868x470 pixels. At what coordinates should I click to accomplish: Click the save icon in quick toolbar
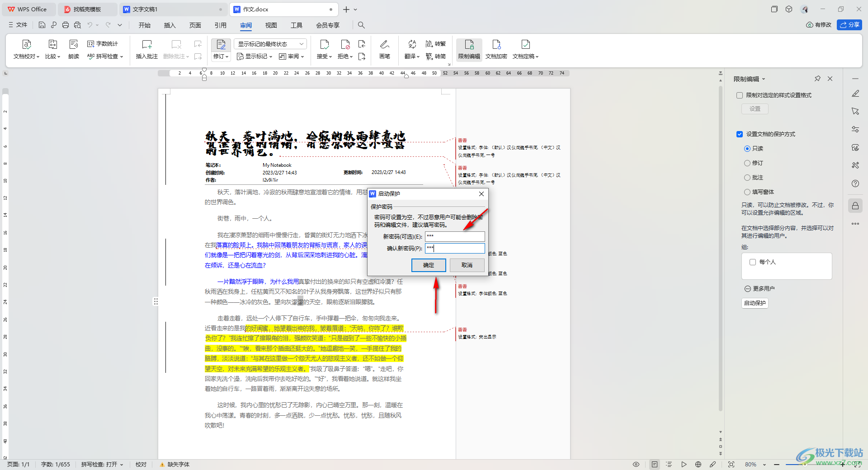[x=42, y=25]
